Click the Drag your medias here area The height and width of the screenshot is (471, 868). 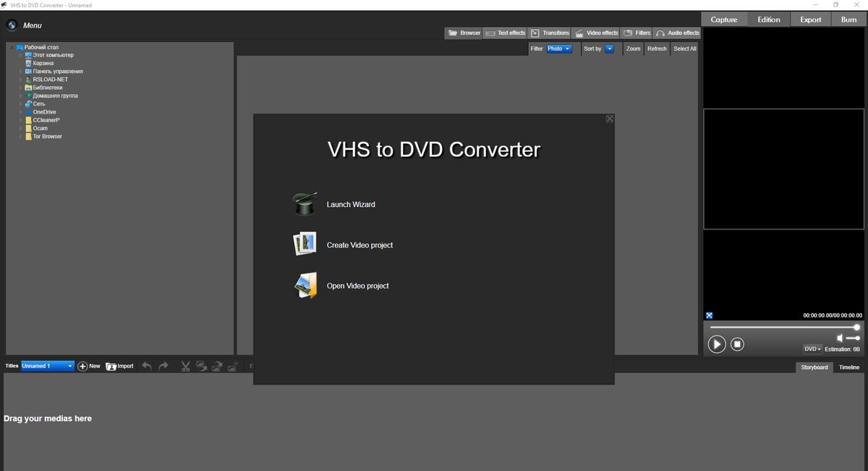point(48,418)
